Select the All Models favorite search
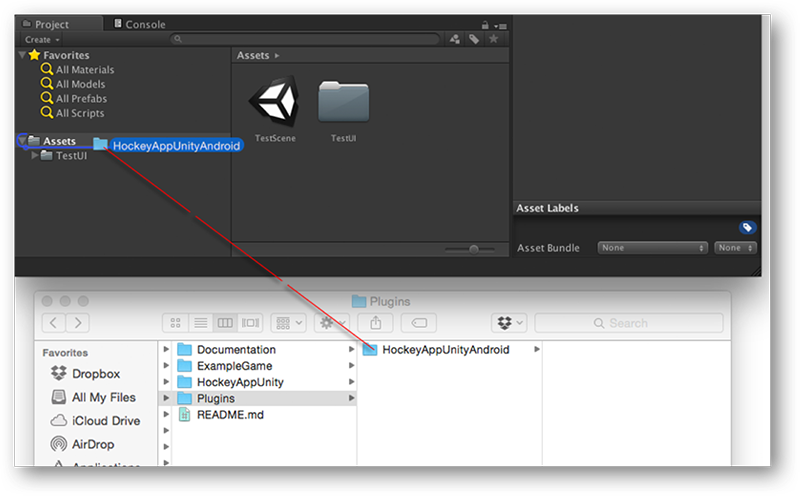This screenshot has height=496, width=800. pos(73,84)
